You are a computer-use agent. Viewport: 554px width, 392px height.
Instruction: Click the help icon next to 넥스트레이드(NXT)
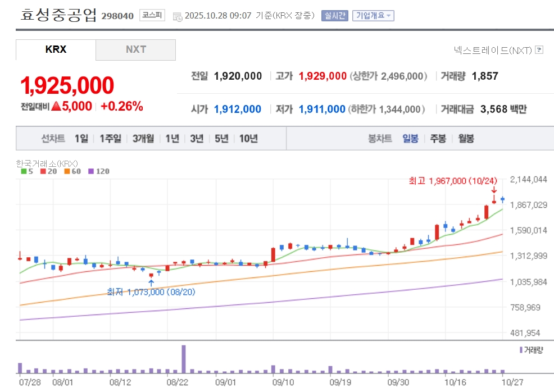click(539, 50)
